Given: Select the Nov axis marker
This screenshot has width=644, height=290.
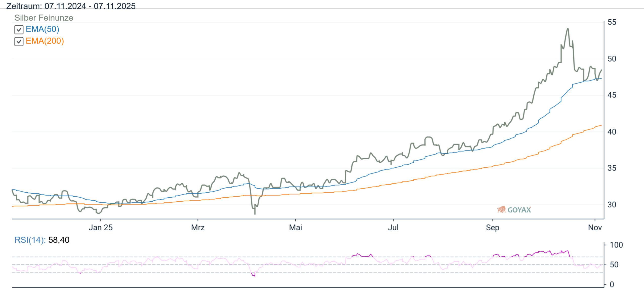Looking at the screenshot, I should 595,228.
